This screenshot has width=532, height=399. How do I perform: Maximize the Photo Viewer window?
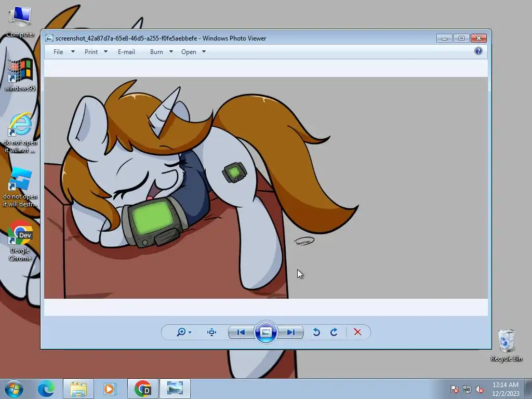coord(461,38)
